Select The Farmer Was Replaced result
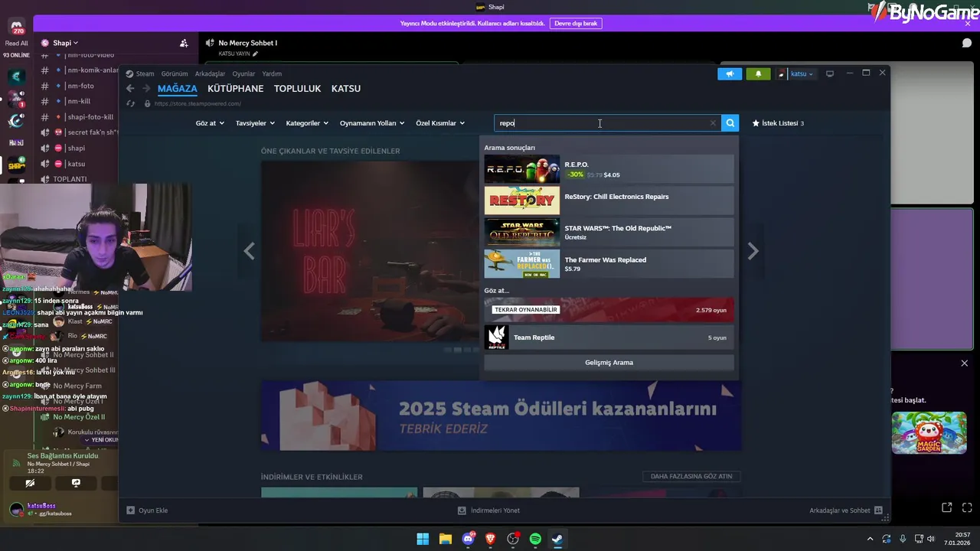The width and height of the screenshot is (980, 551). coord(609,264)
